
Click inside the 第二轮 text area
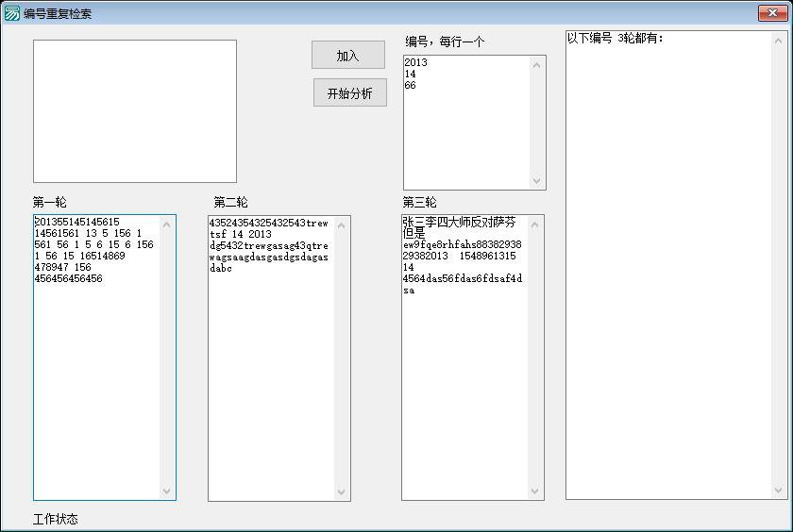coord(272,377)
